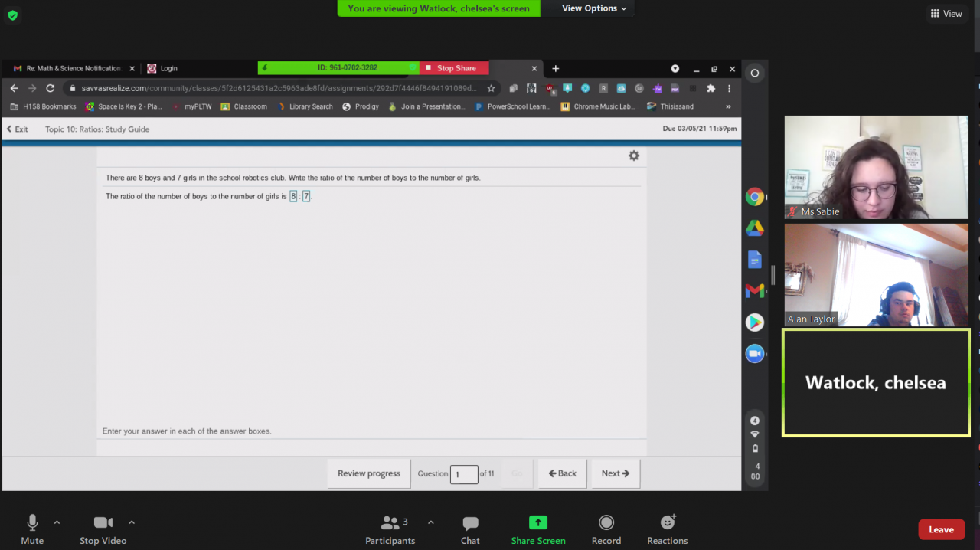Open Google Docs from shelf
980x550 pixels.
tap(755, 260)
